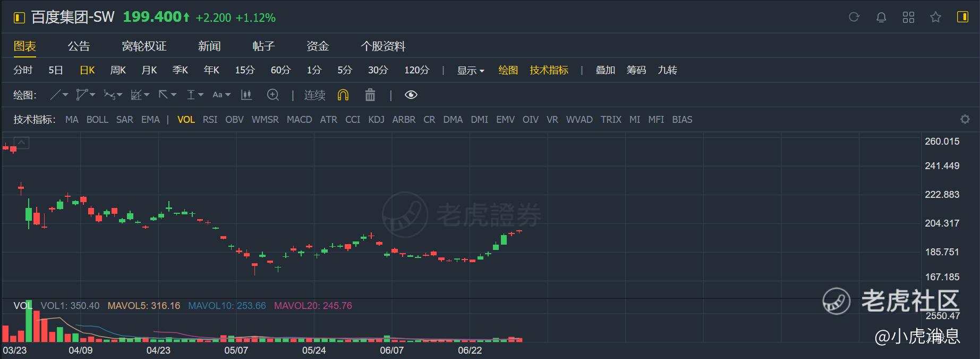Enable the EMA indicator

click(150, 120)
